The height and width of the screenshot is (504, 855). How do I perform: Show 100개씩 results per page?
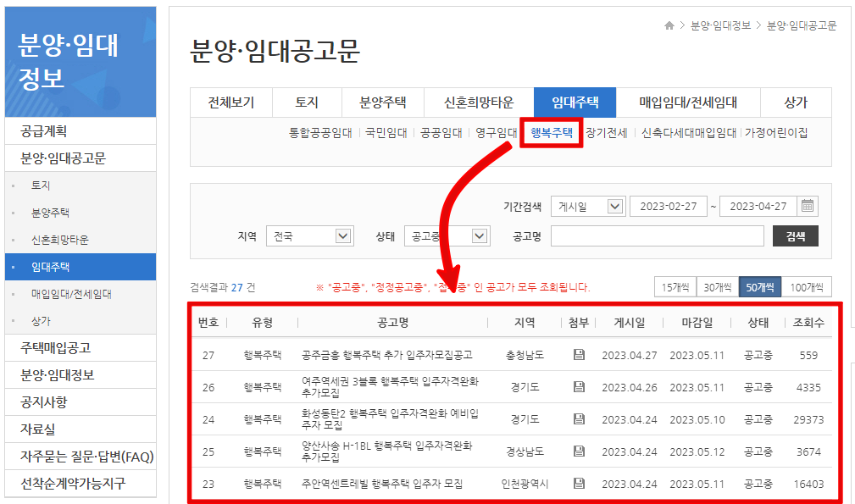coord(807,287)
